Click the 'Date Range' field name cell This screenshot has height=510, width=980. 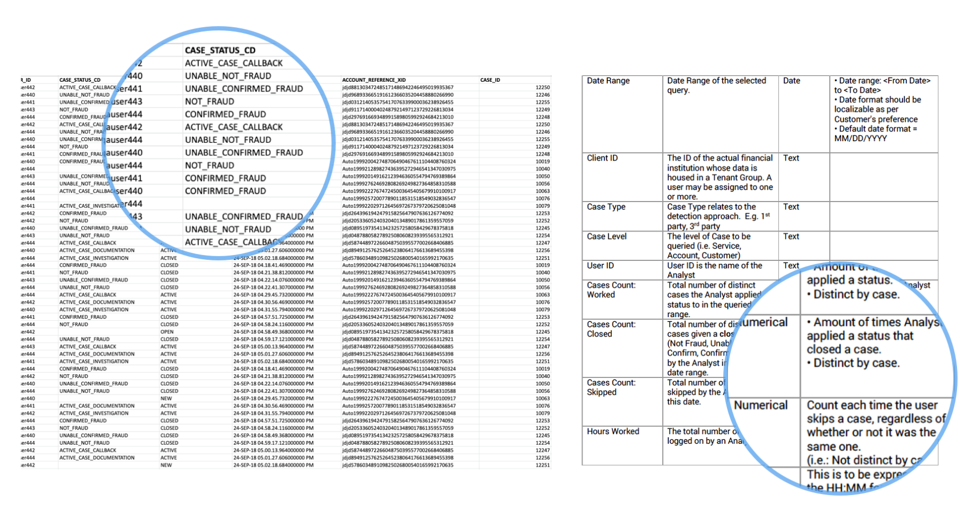pos(622,114)
